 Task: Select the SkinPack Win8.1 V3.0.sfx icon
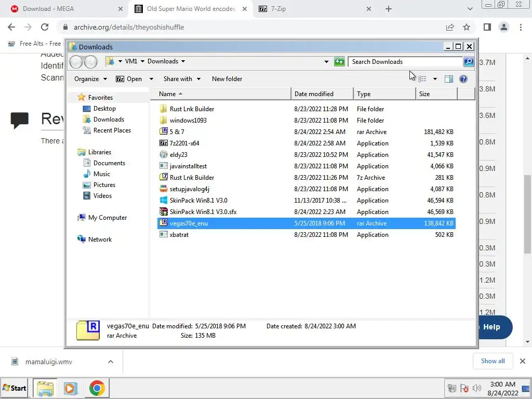[163, 212]
